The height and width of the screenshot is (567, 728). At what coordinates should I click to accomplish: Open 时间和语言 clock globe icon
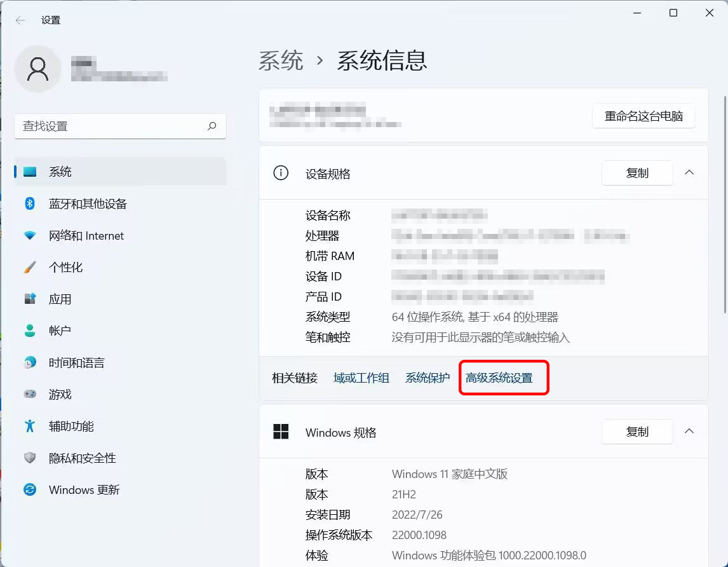[x=30, y=362]
